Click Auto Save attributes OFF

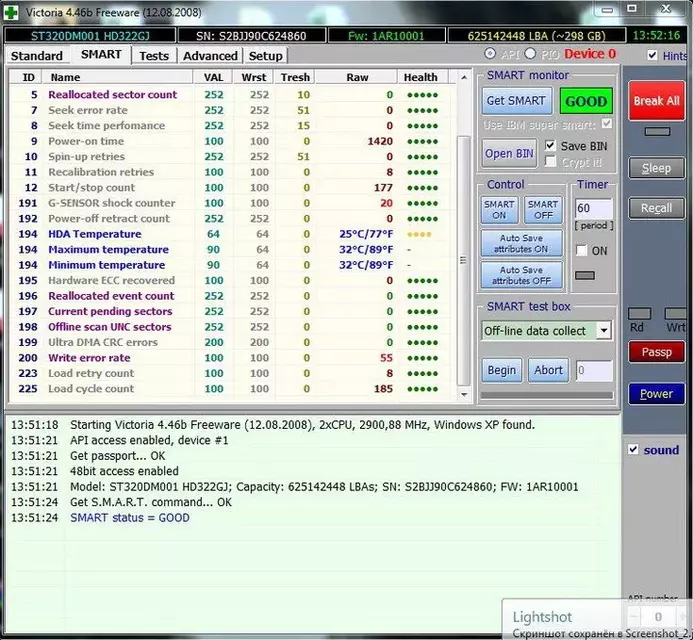pyautogui.click(x=522, y=275)
